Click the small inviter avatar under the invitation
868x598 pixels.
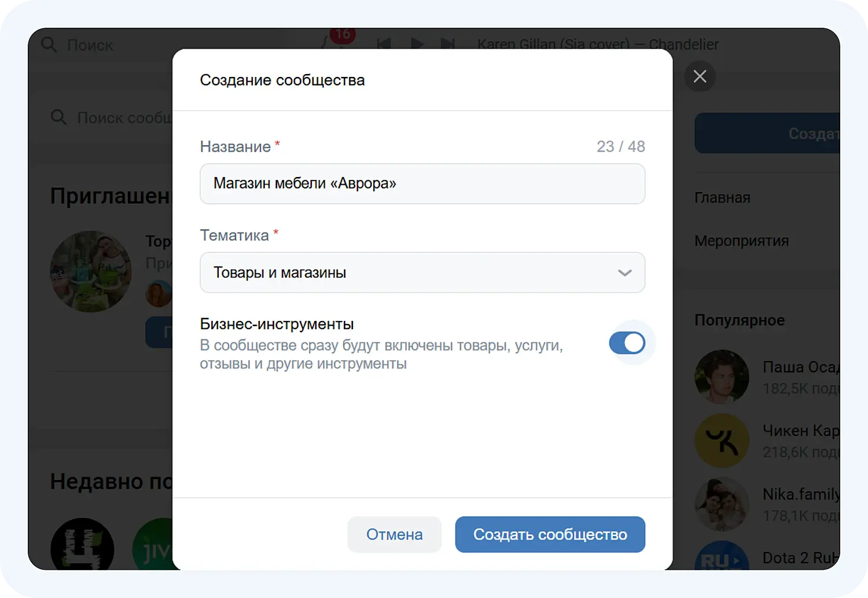(x=159, y=294)
